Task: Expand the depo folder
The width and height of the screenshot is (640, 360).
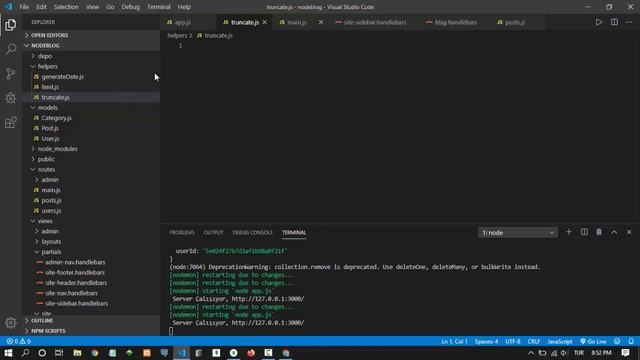Action: [x=91, y=56]
